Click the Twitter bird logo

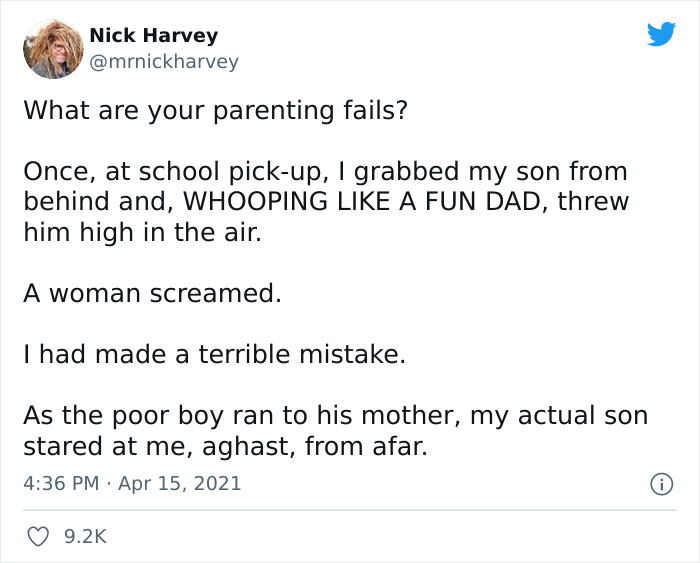coord(661,35)
